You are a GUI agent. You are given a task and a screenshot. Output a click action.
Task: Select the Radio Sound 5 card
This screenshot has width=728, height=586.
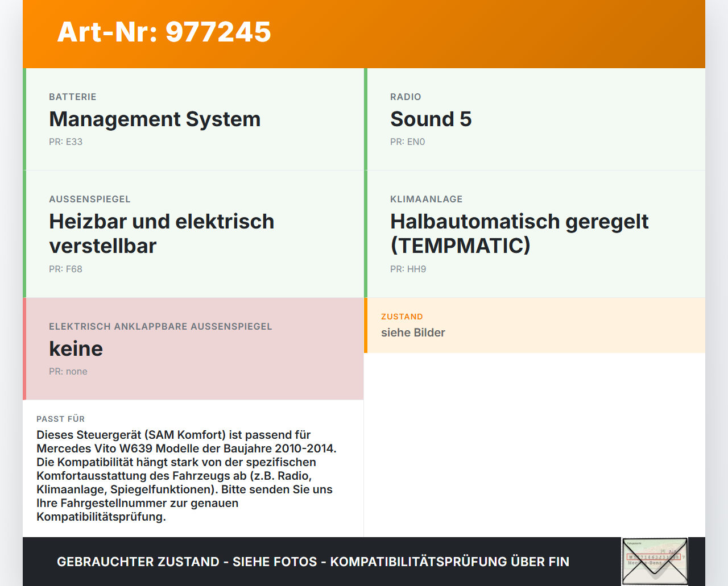point(535,119)
